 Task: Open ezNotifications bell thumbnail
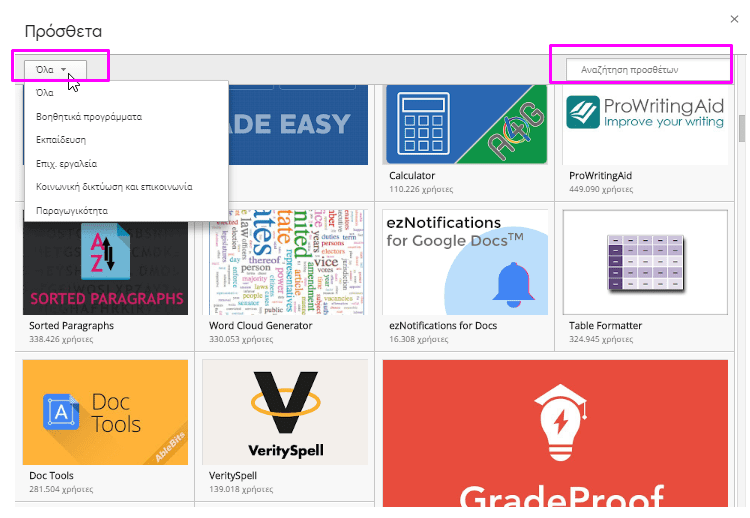465,262
